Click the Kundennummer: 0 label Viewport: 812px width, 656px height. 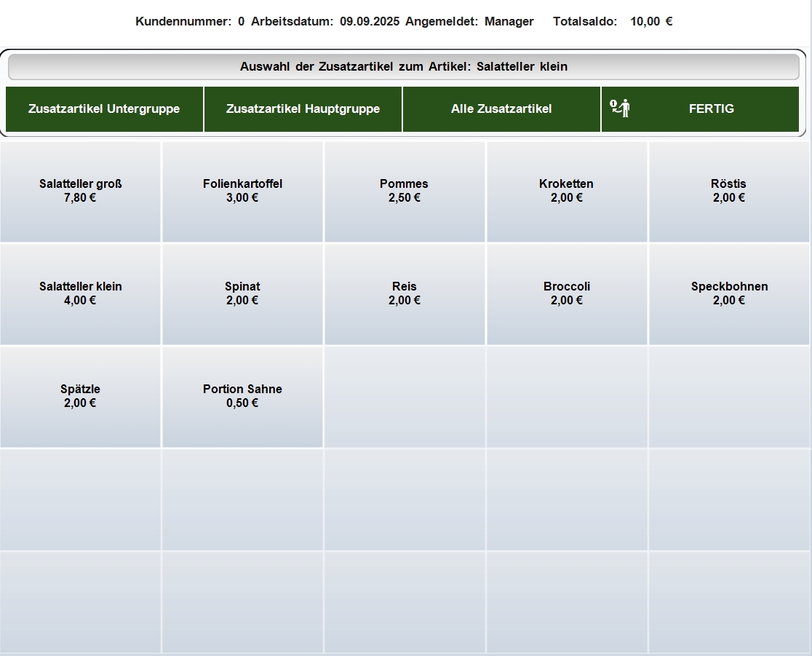[190, 21]
